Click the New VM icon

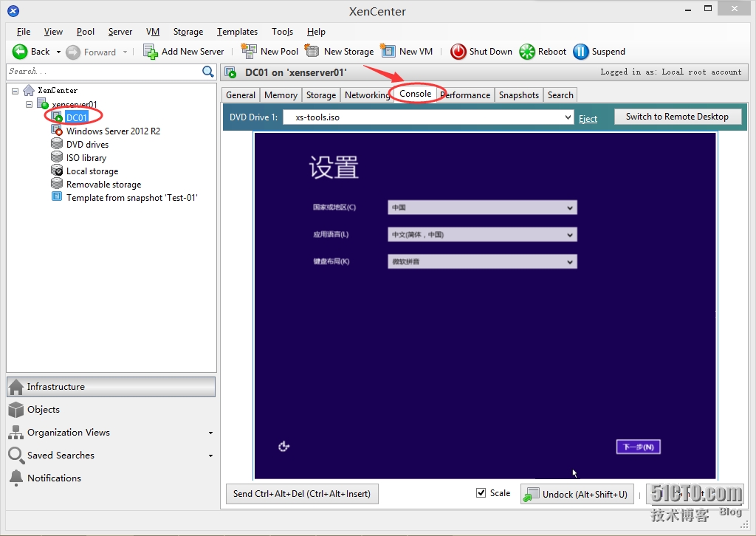[388, 51]
